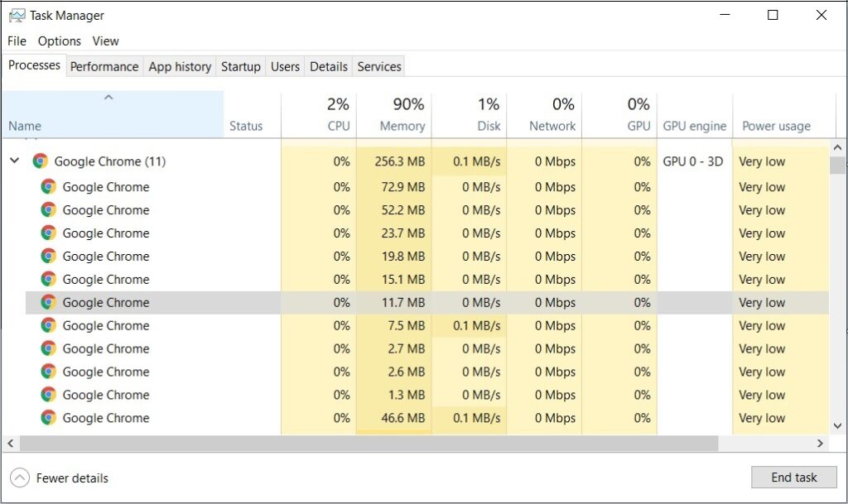Image resolution: width=848 pixels, height=504 pixels.
Task: Switch to the Startup tab
Action: tap(241, 66)
